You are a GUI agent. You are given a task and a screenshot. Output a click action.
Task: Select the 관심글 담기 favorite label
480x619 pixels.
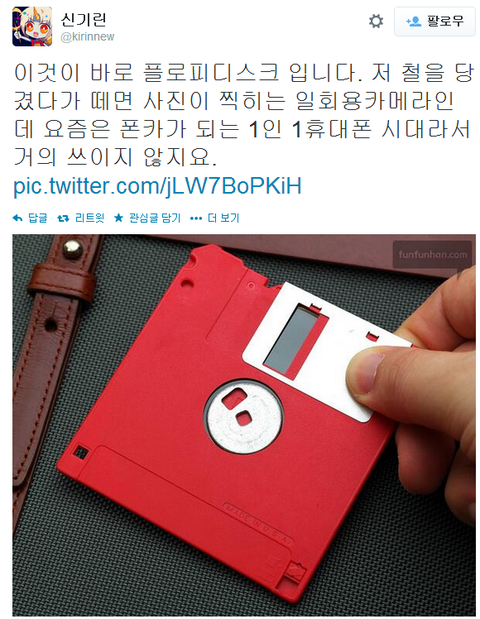155,218
